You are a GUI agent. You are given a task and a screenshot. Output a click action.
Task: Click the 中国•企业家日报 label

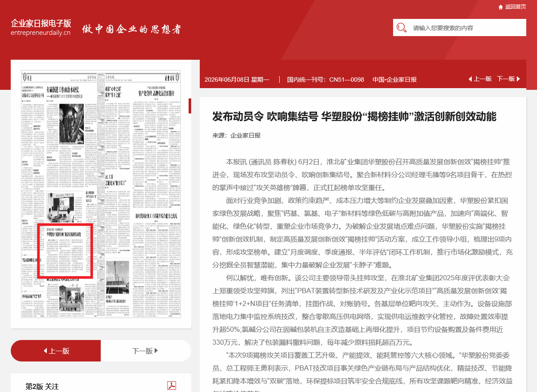tap(394, 80)
